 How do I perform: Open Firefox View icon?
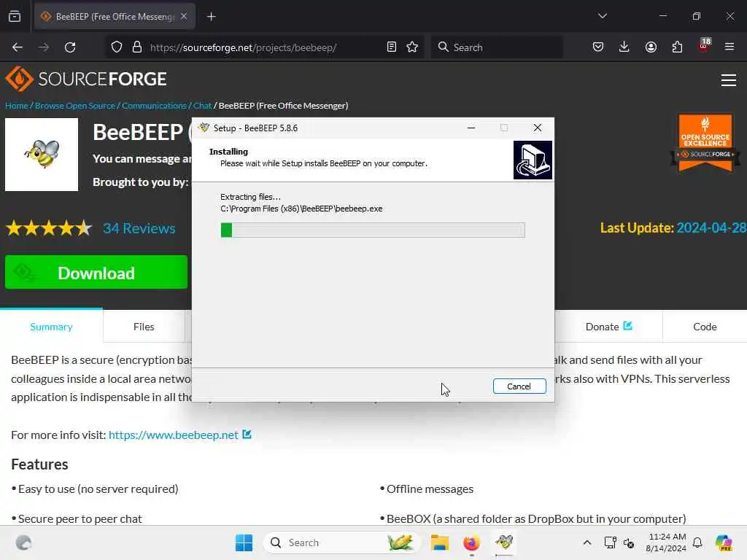tap(15, 17)
